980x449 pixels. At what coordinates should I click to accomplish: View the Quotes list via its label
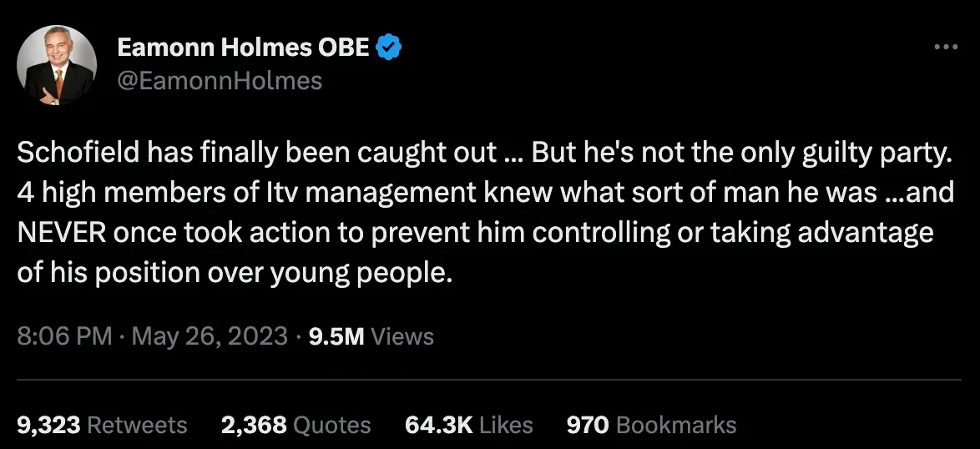[x=333, y=425]
